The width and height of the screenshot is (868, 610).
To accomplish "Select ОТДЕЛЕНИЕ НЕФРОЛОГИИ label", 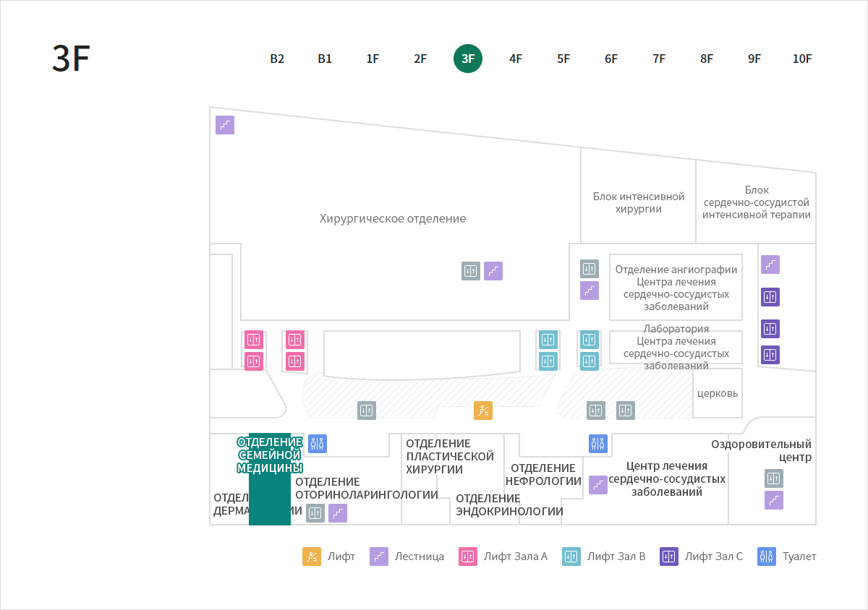I will [x=543, y=474].
